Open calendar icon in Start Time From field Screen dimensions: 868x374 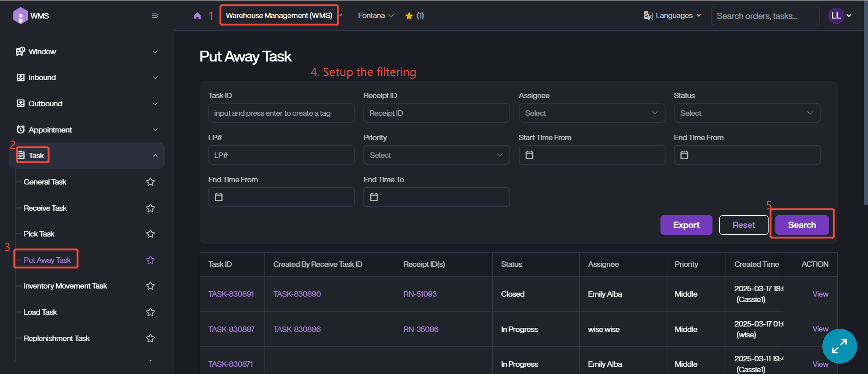coord(529,155)
